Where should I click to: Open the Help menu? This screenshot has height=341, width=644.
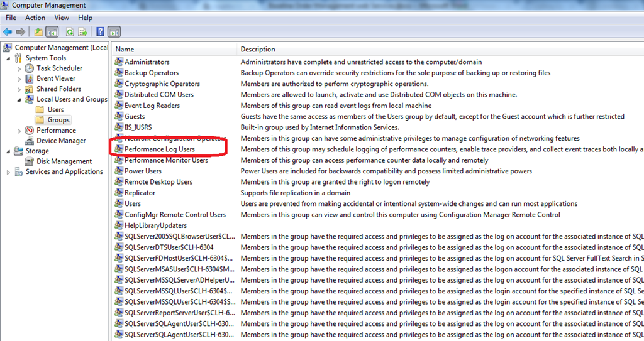(85, 18)
